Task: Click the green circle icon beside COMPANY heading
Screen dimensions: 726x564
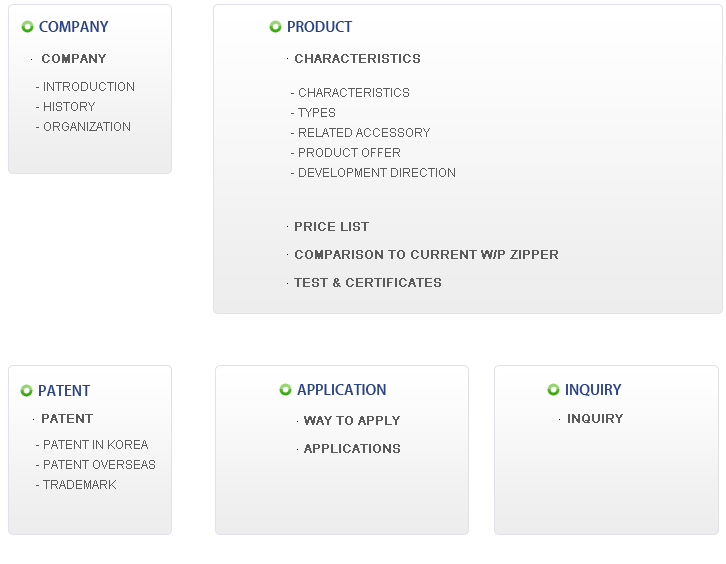Action: pyautogui.click(x=27, y=27)
